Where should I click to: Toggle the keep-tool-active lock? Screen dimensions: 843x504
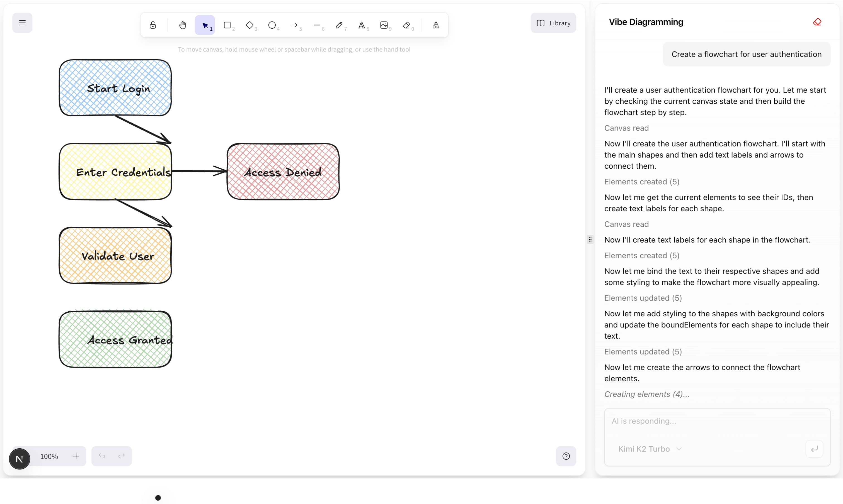tap(152, 25)
